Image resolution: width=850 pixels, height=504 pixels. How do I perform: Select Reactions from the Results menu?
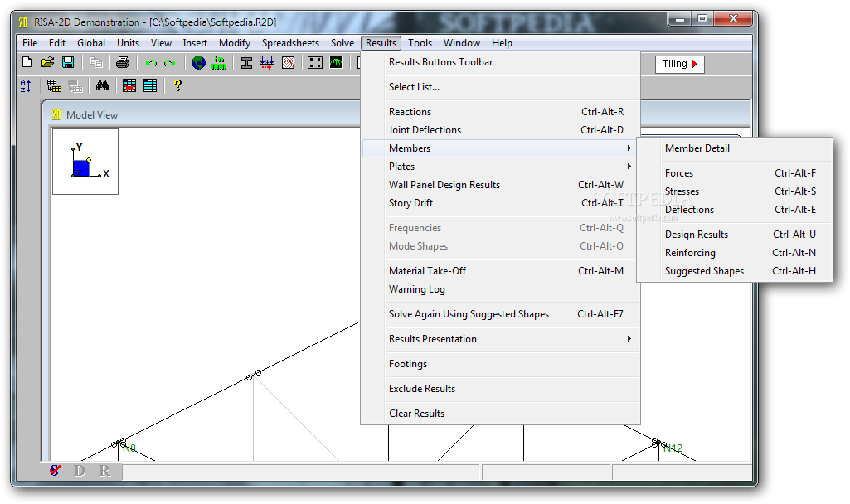(502, 112)
